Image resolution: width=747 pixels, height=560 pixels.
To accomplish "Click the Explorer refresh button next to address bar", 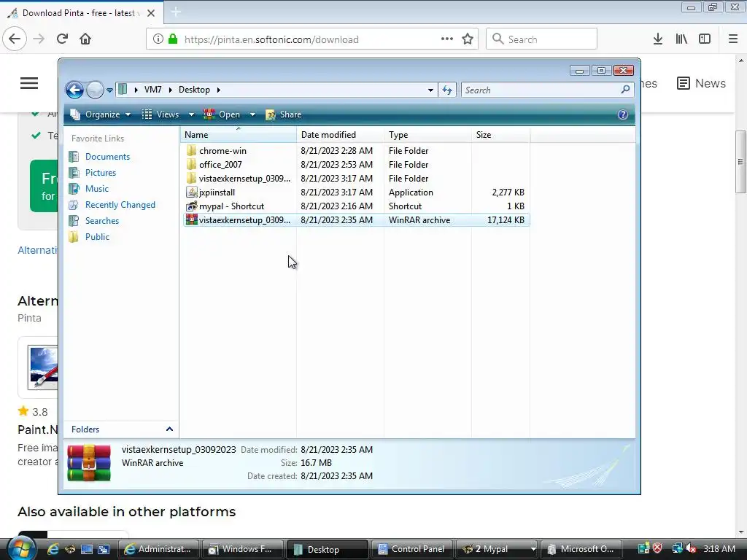I will click(x=447, y=90).
